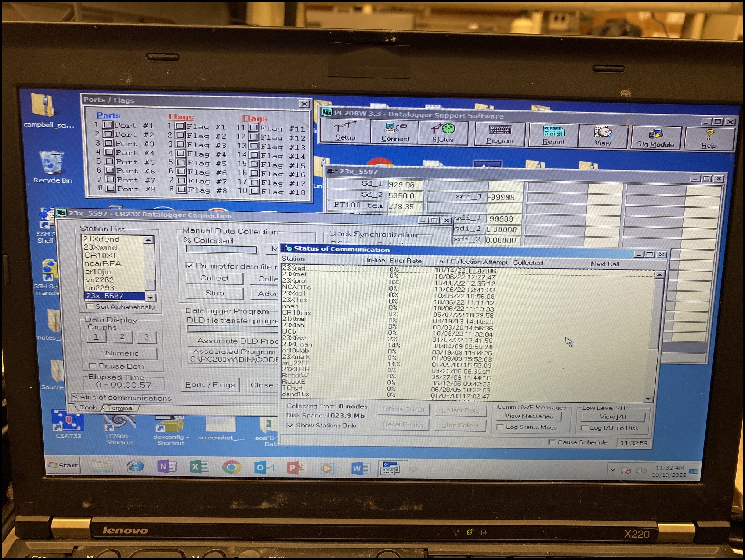Screen dimensions: 745x560
Task: Click Station List scroll up arrow
Action: point(148,240)
